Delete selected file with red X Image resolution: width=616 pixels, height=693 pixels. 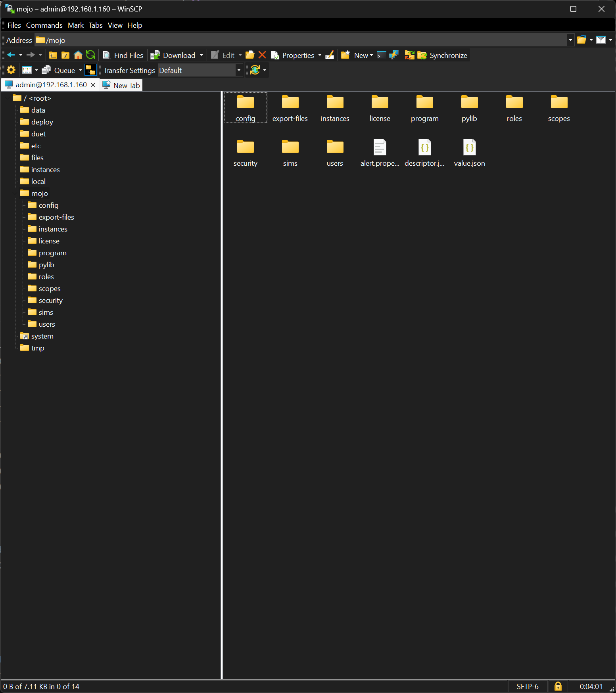click(262, 55)
